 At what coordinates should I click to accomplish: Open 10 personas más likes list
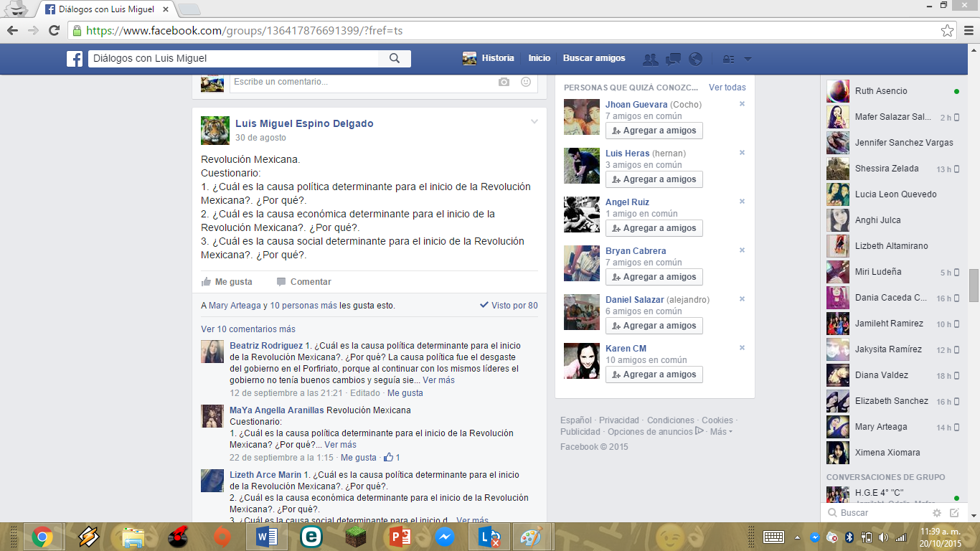(x=303, y=306)
